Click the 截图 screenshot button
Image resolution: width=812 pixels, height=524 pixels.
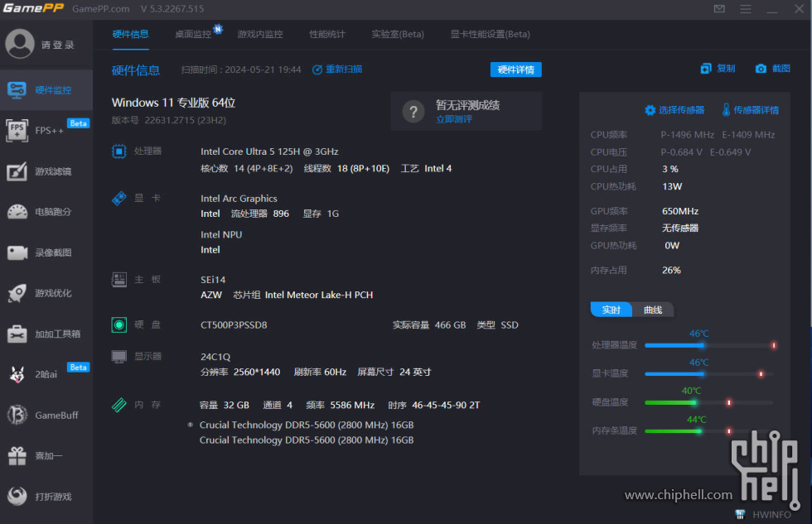pyautogui.click(x=772, y=68)
